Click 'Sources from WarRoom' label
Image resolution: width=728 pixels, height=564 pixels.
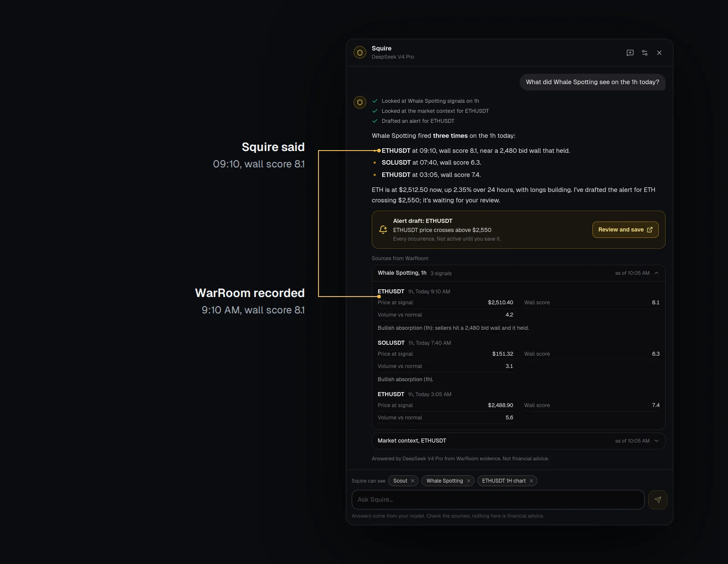click(400, 258)
